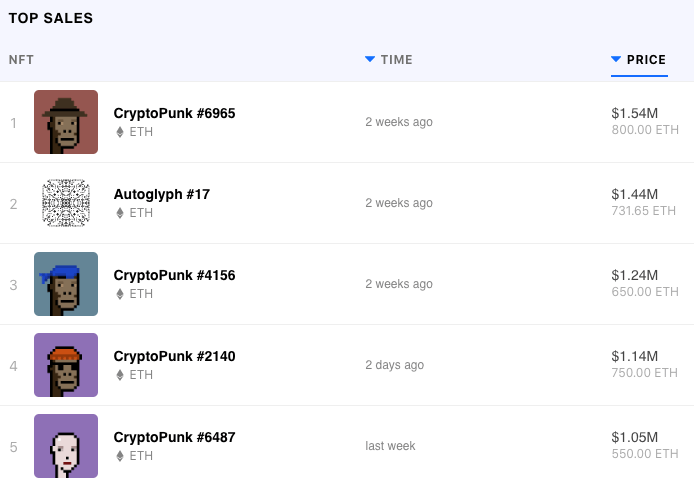Select the TIME column header label
This screenshot has height=478, width=694.
[397, 60]
